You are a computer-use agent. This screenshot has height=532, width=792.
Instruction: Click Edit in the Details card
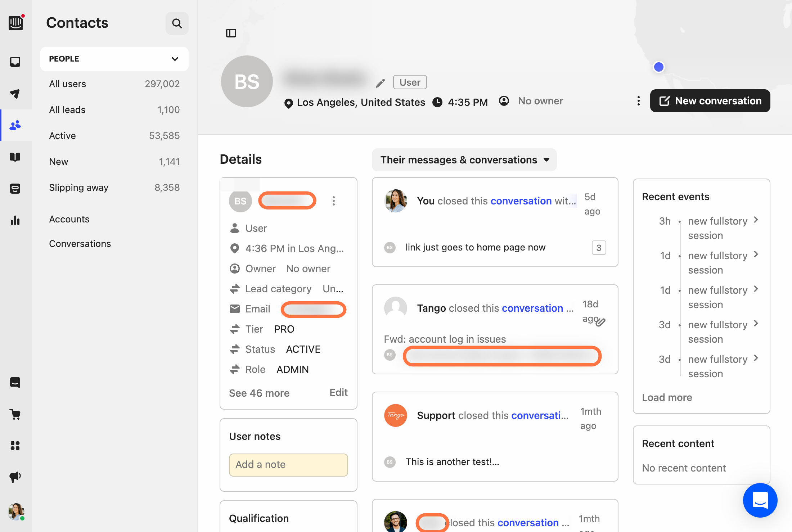pos(338,392)
